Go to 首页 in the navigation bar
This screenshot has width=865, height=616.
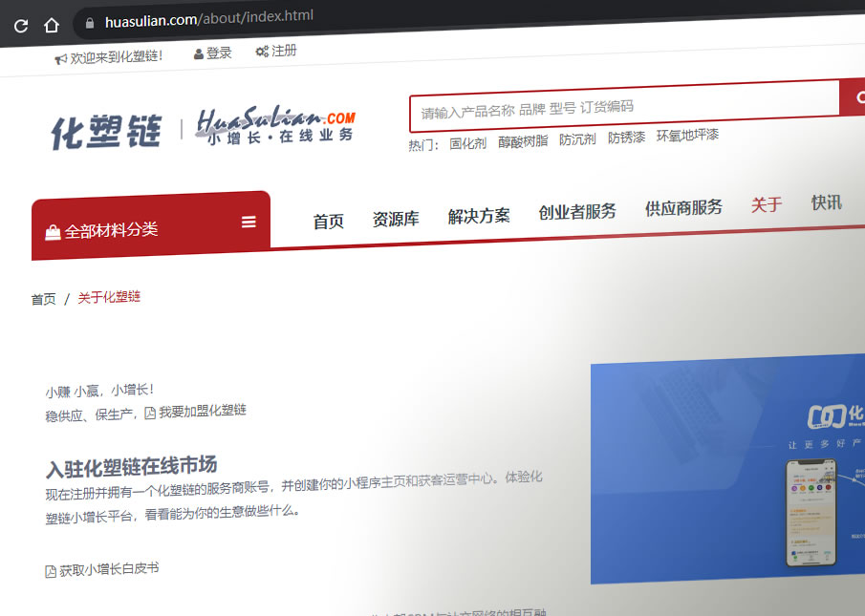click(x=328, y=222)
